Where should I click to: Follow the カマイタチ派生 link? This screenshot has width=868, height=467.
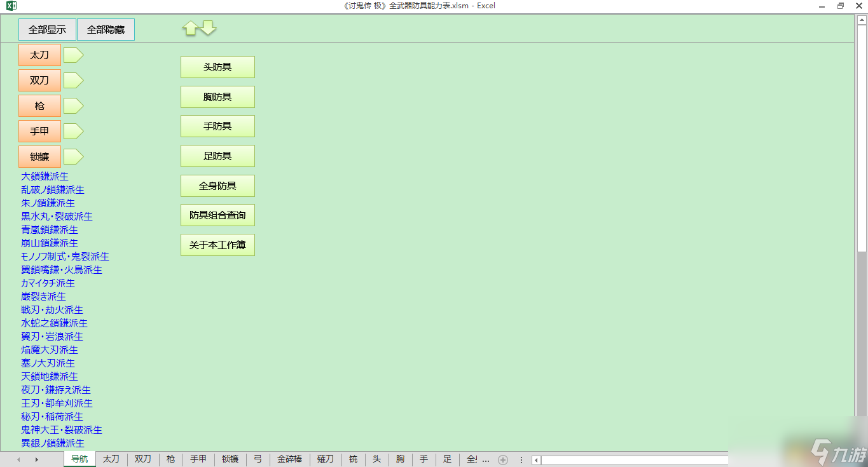point(48,283)
